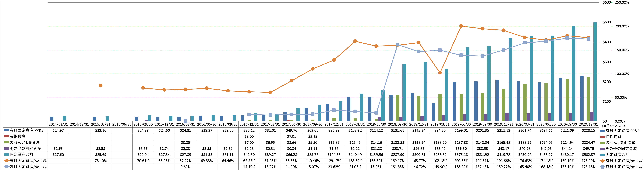Click the orange line's lone marker at 2015/03/31
This screenshot has height=170, width=644.
[x=100, y=85]
